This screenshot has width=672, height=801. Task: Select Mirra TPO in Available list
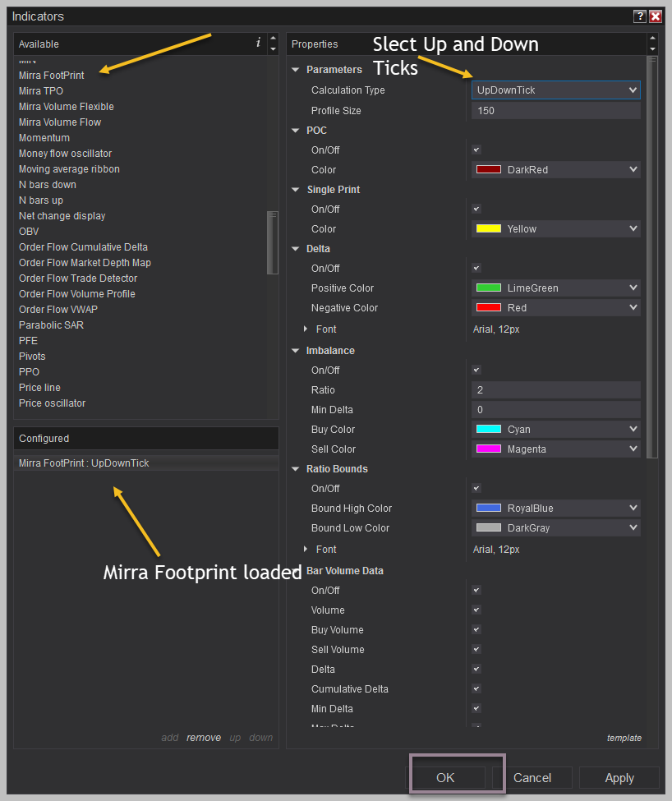pos(41,91)
